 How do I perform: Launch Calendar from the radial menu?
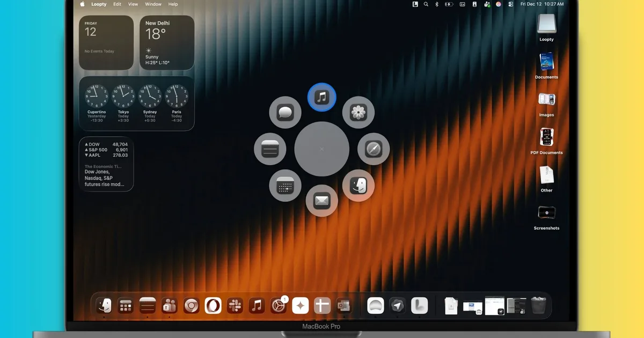284,186
